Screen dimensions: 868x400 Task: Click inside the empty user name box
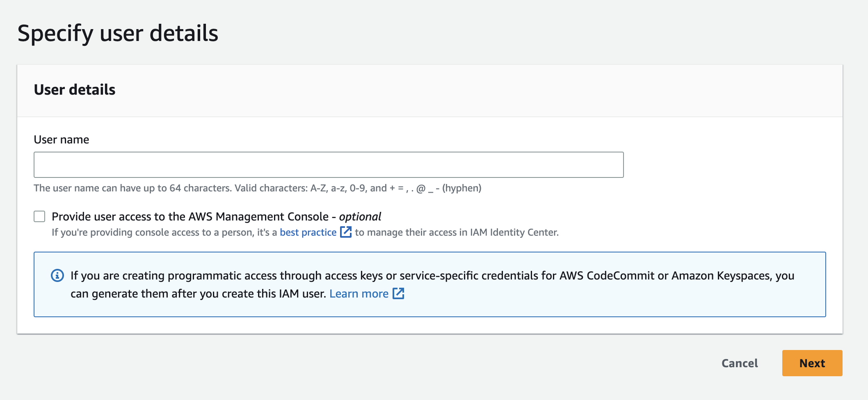point(328,164)
